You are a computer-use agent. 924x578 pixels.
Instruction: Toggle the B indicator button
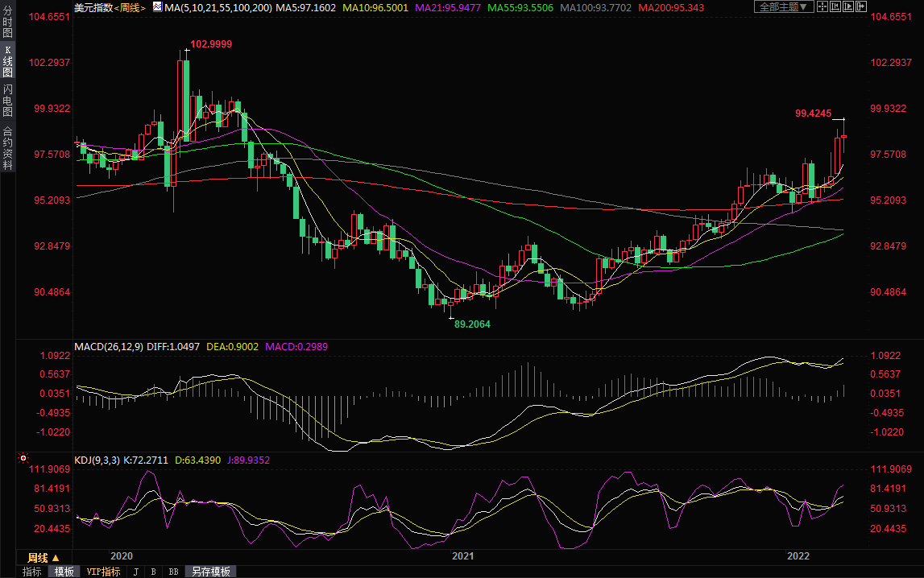(153, 572)
